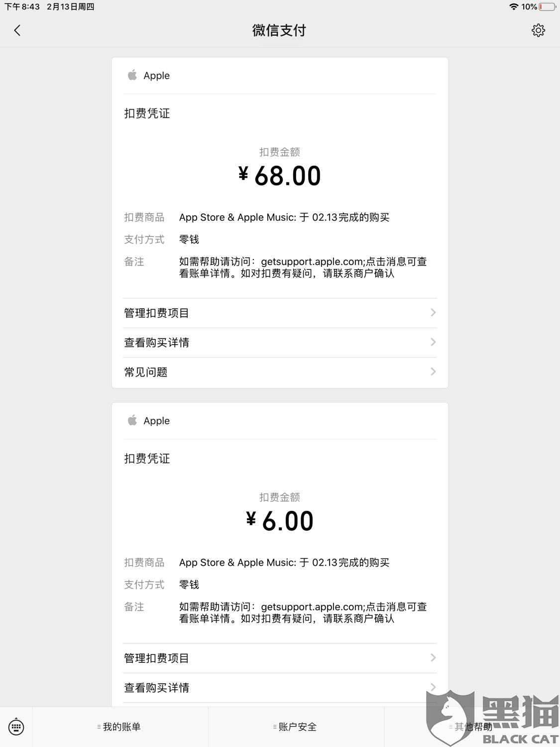
Task: Open the settings gear icon
Action: 538,30
